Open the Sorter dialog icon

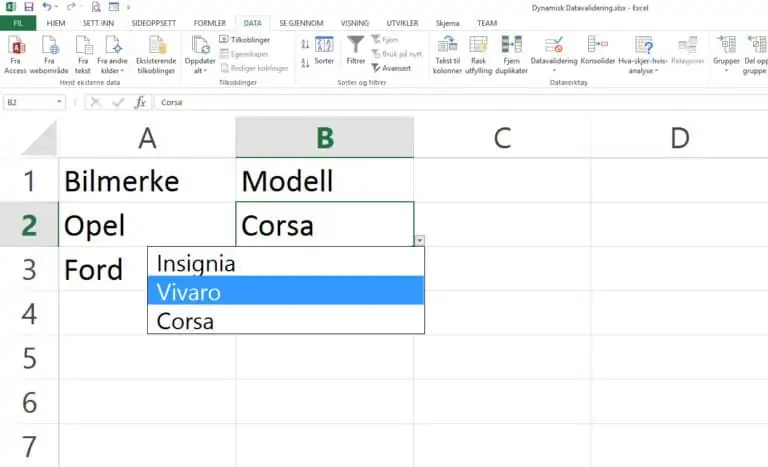(324, 45)
